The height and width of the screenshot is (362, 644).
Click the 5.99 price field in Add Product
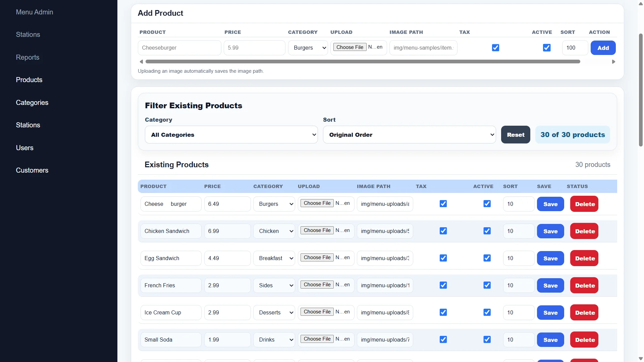(255, 48)
